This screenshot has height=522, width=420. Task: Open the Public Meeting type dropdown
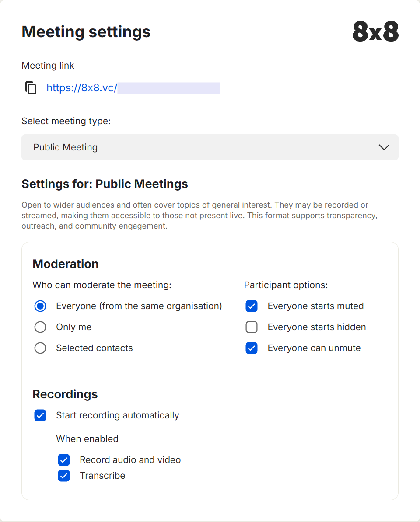click(x=210, y=147)
